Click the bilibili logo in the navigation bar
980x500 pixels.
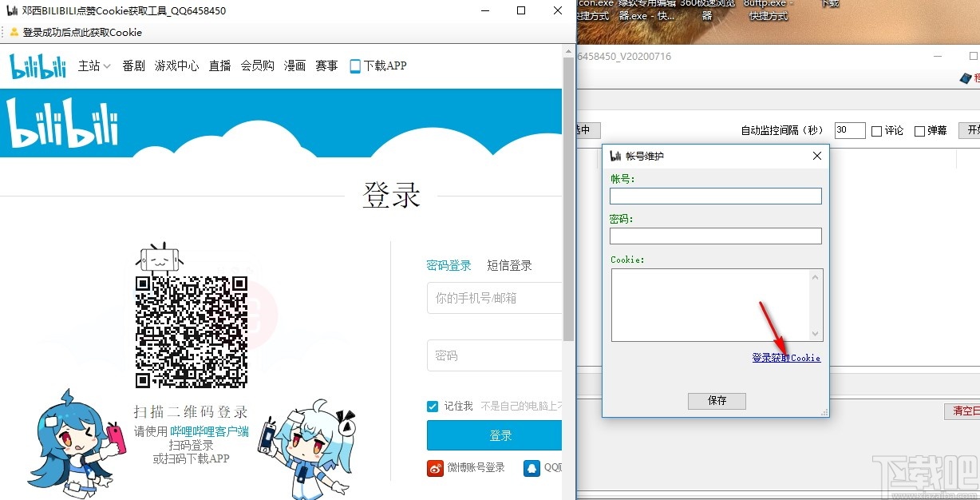[x=37, y=65]
